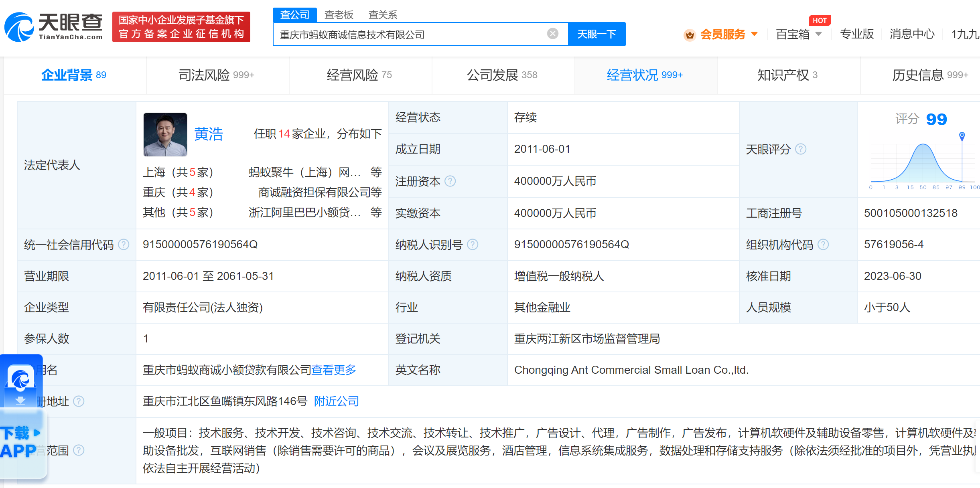Open 查看更多 for former names
Image resolution: width=980 pixels, height=488 pixels.
334,370
